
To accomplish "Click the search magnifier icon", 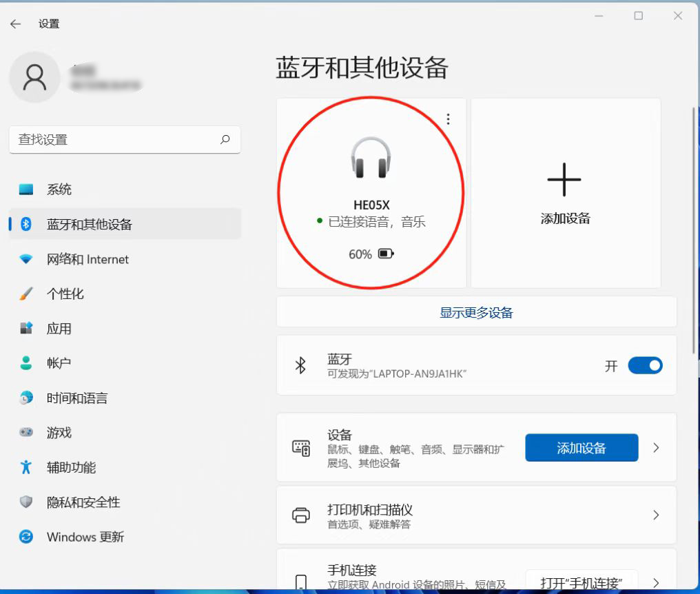I will [x=225, y=139].
